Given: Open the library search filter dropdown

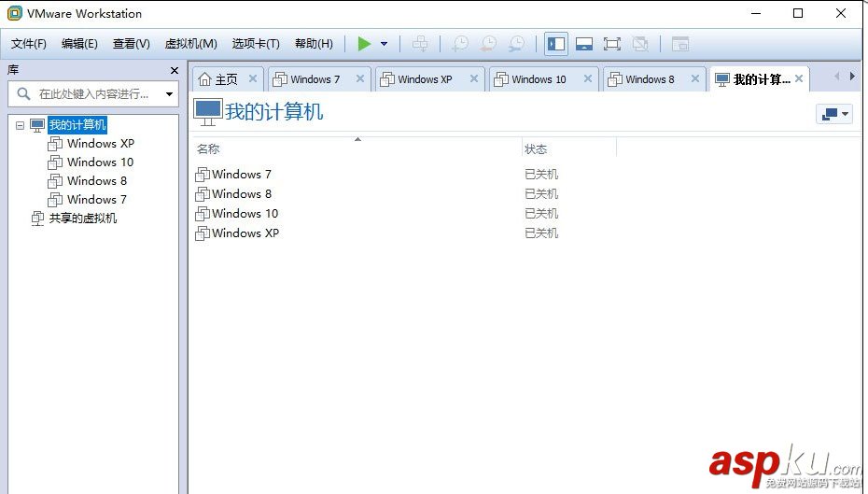Looking at the screenshot, I should click(169, 94).
